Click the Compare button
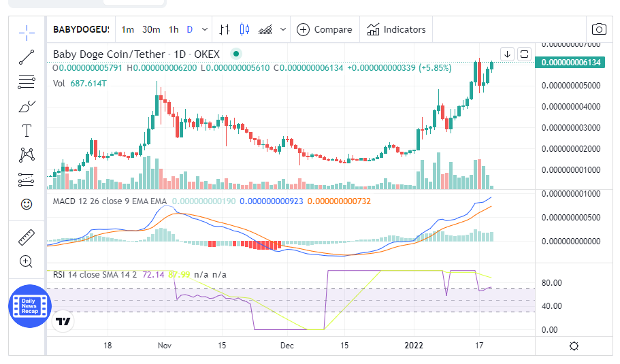This screenshot has height=364, width=620. pos(324,30)
